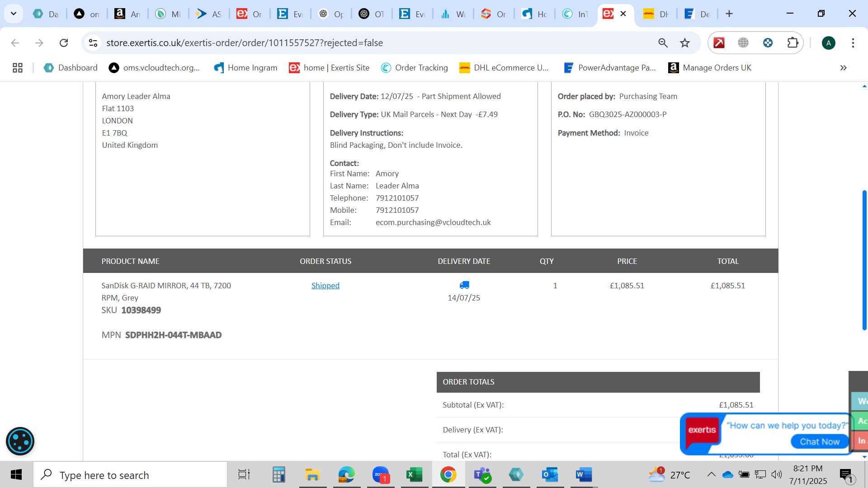This screenshot has width=868, height=488.
Task: Open the profile avatar labeled A
Action: point(828,43)
